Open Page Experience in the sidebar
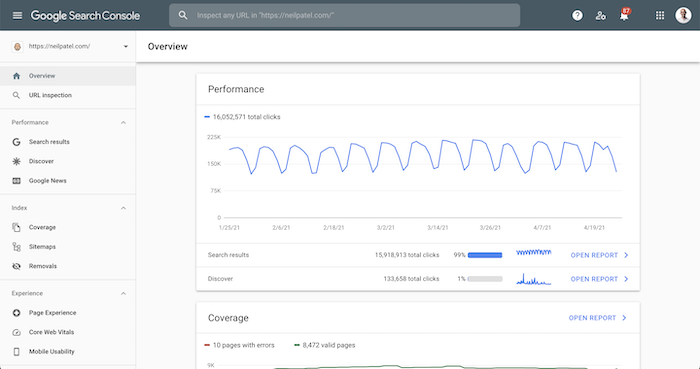This screenshot has width=700, height=369. tap(68, 313)
